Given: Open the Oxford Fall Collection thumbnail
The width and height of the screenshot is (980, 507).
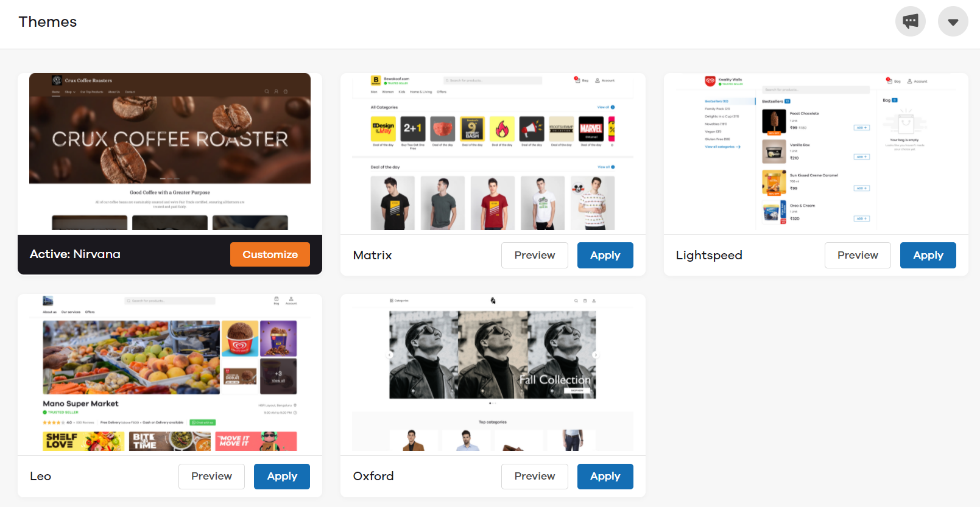Looking at the screenshot, I should (x=493, y=373).
